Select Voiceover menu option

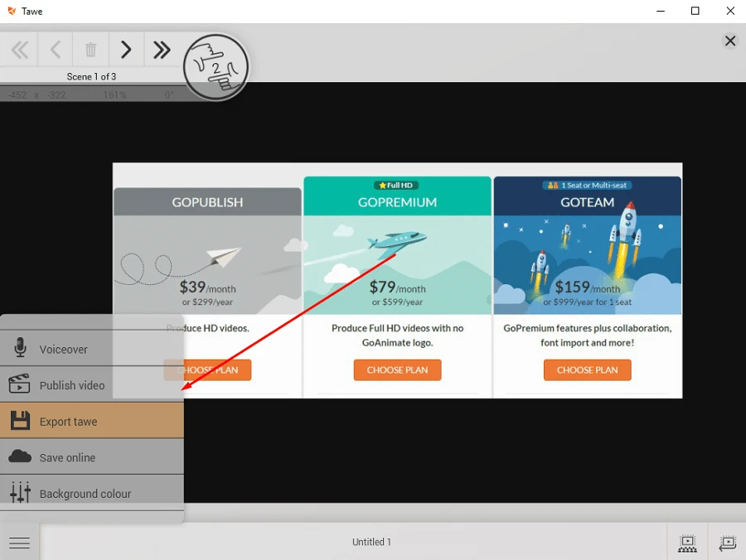(92, 349)
